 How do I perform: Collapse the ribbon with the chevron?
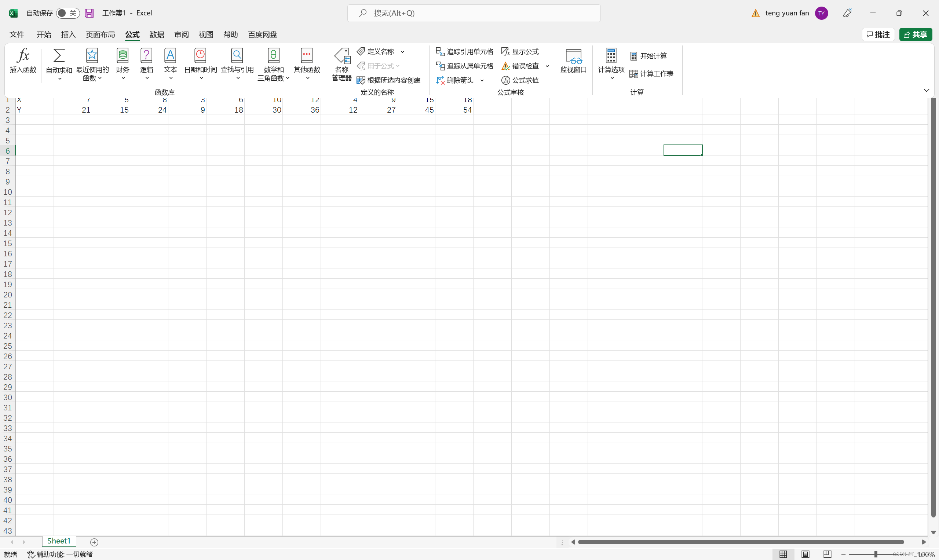tap(927, 90)
